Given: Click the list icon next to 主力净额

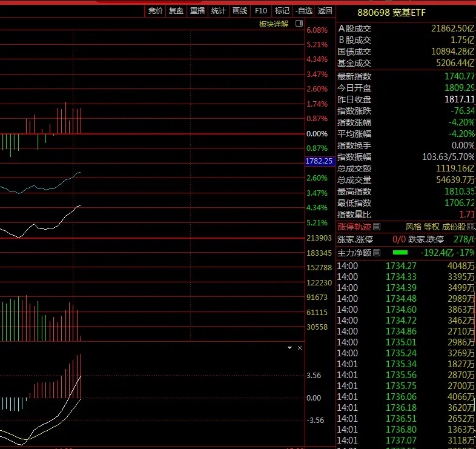Looking at the screenshot, I should (377, 253).
